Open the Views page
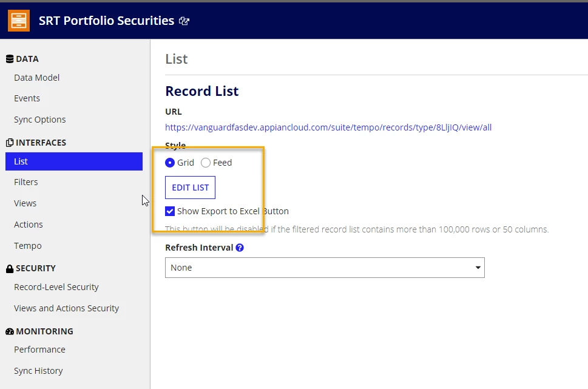This screenshot has height=389, width=588. [25, 203]
